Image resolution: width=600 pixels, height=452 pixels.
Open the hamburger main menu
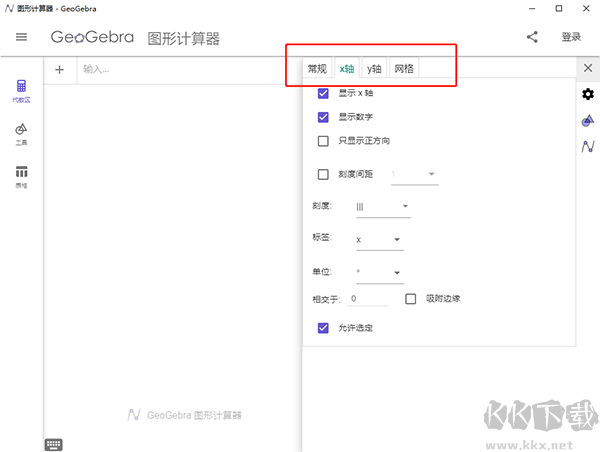click(21, 37)
